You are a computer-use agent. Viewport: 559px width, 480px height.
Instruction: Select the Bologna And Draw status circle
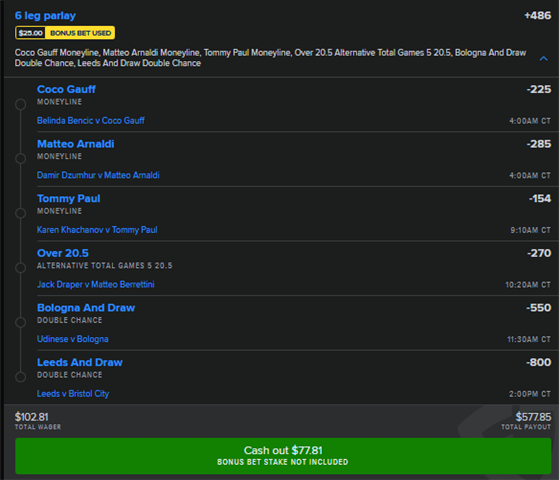point(21,322)
